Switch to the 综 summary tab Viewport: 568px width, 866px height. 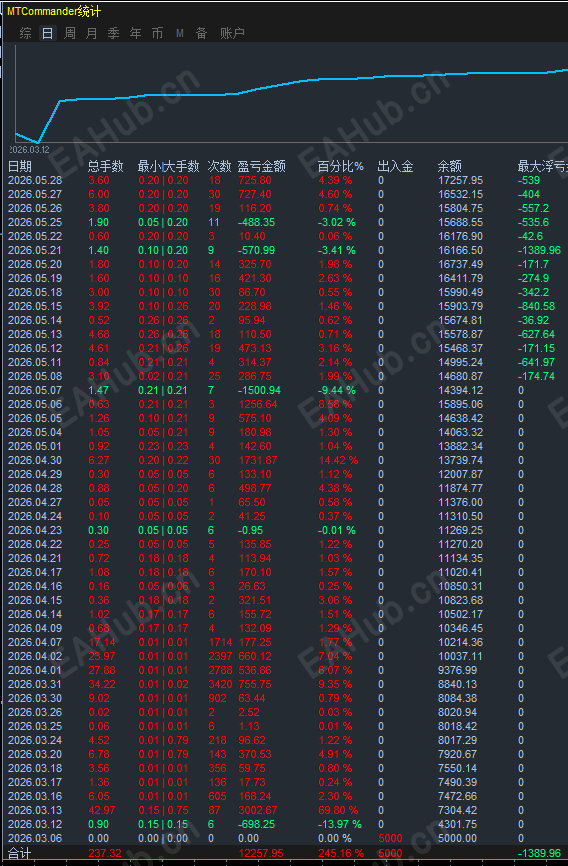point(25,33)
